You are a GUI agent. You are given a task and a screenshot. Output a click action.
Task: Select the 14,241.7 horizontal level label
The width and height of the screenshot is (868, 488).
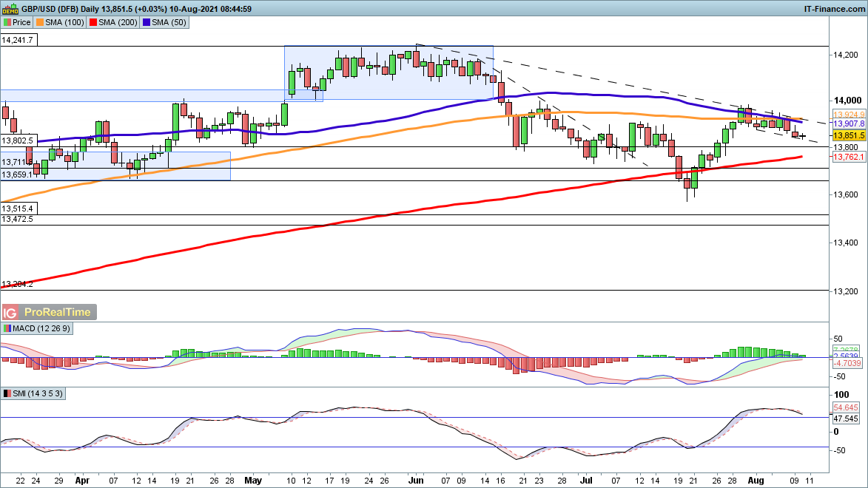click(x=18, y=40)
